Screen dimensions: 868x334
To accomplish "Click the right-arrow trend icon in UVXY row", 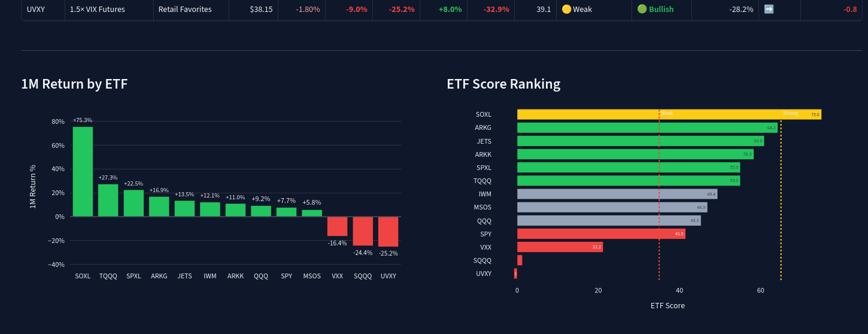I will (769, 10).
